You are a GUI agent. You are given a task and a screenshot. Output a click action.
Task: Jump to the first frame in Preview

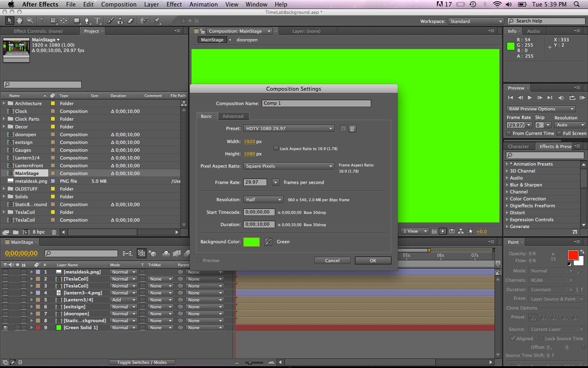(510, 98)
